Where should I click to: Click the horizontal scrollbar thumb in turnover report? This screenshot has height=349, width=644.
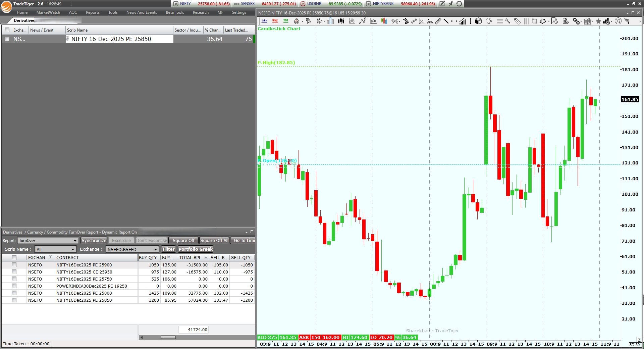click(168, 337)
